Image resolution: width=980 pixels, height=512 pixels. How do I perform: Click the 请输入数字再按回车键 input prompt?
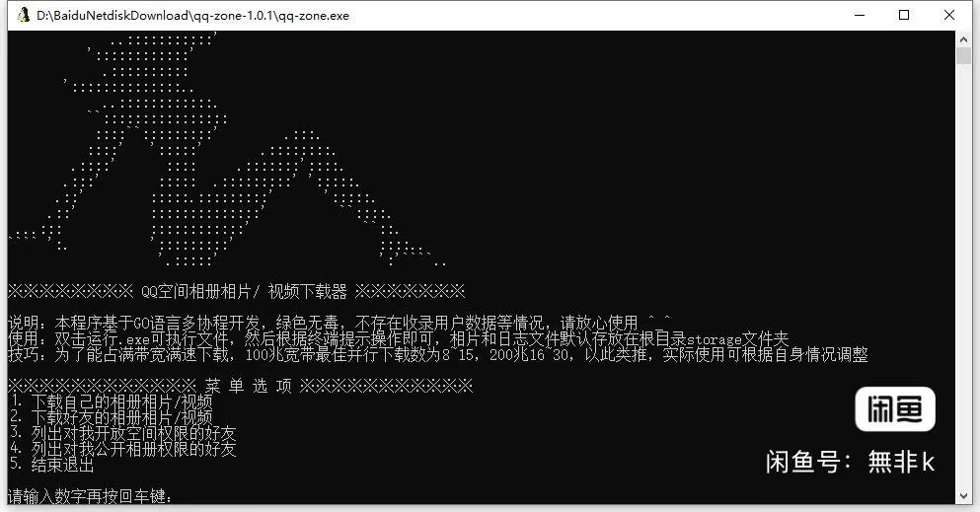[91, 496]
